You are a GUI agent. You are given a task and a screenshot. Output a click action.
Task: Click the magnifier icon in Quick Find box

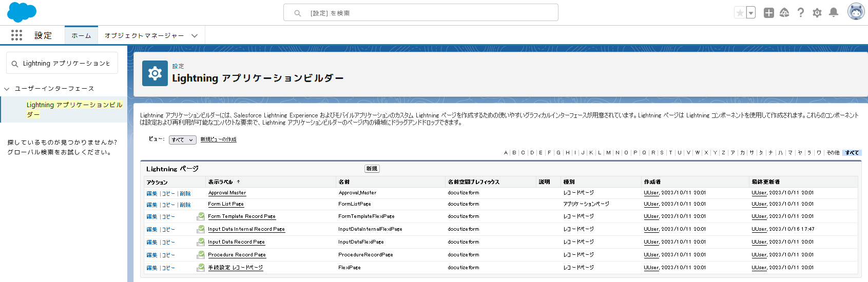(x=15, y=64)
